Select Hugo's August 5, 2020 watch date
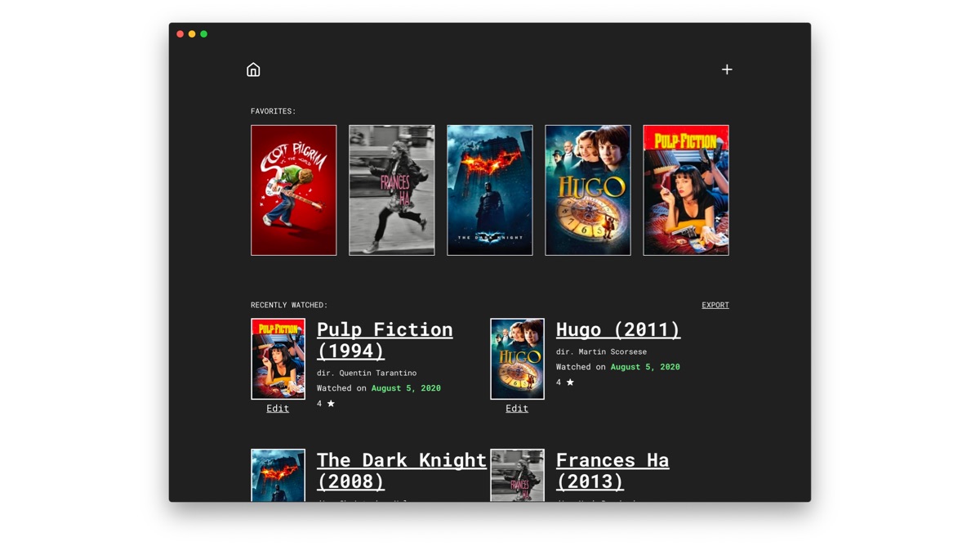This screenshot has height=546, width=980. (x=645, y=367)
